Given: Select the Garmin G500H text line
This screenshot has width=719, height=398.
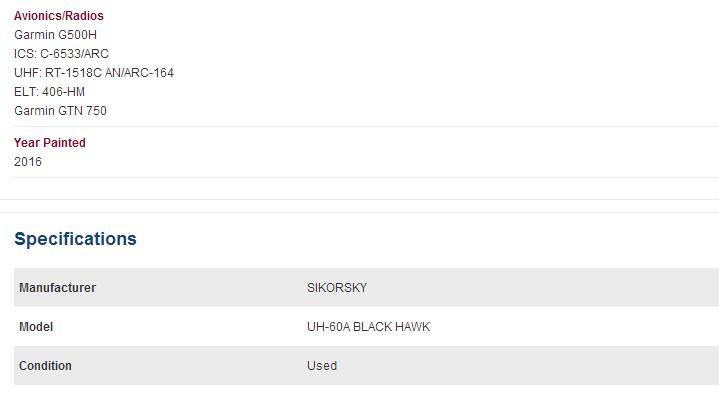Looking at the screenshot, I should pos(55,35).
